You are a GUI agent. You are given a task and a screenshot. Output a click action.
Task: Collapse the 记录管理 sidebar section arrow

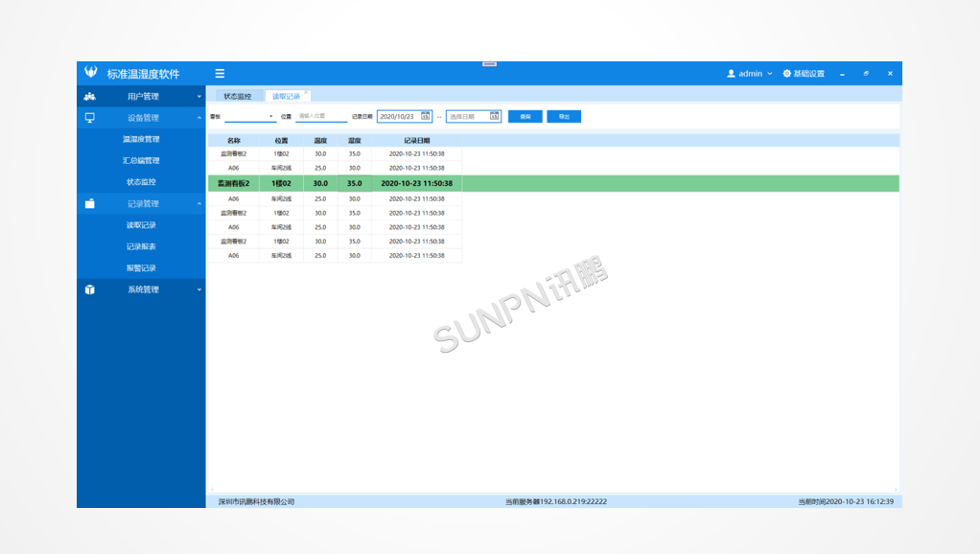tap(199, 203)
